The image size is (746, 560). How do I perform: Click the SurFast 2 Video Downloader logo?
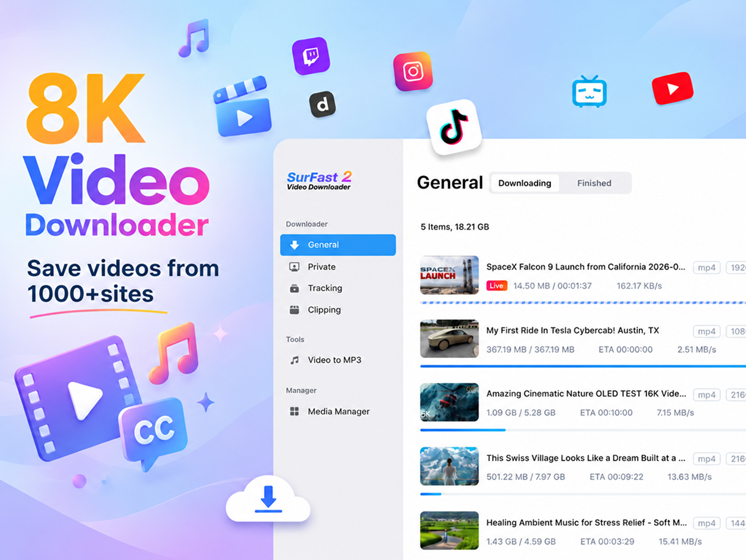(320, 181)
